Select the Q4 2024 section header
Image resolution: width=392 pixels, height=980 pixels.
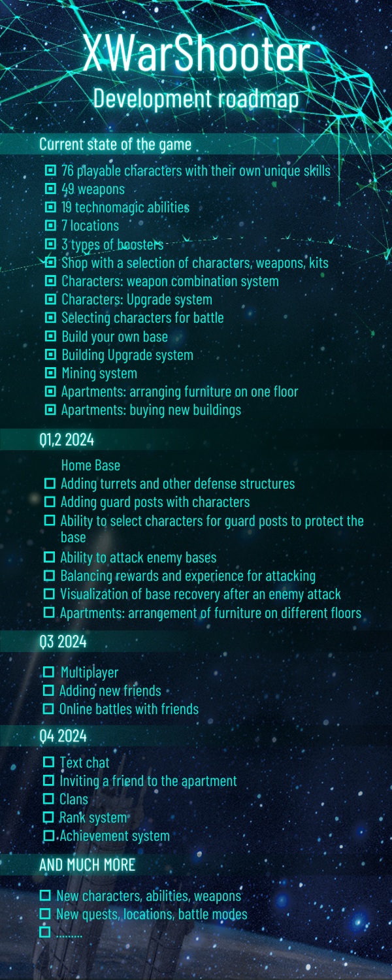pyautogui.click(x=63, y=736)
